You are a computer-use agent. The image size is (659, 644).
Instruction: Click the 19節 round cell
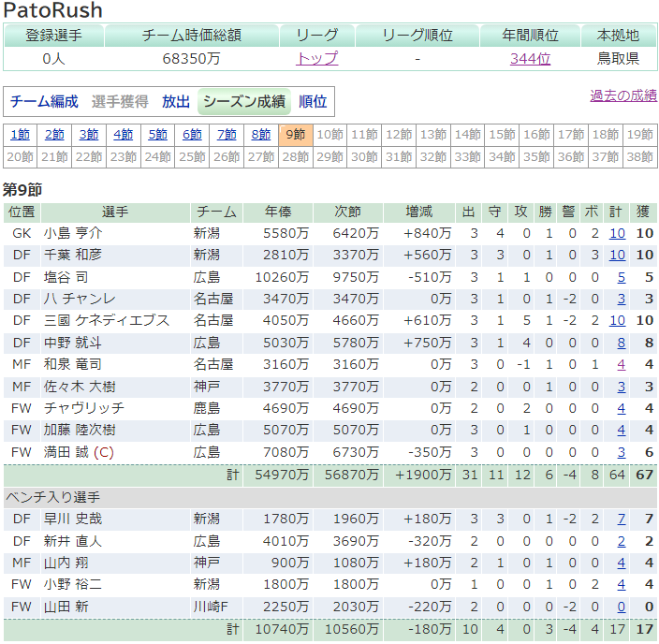[640, 135]
